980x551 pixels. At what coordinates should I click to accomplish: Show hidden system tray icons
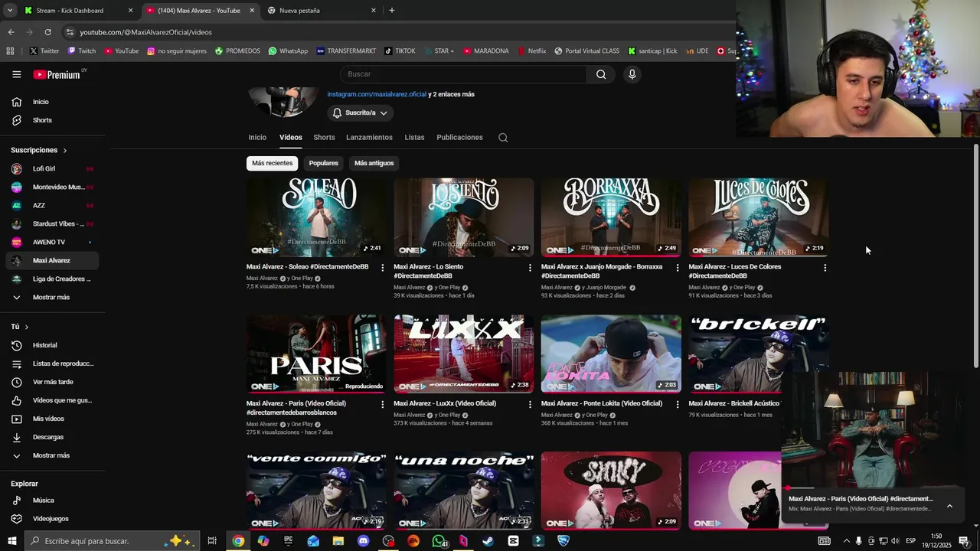pyautogui.click(x=846, y=541)
